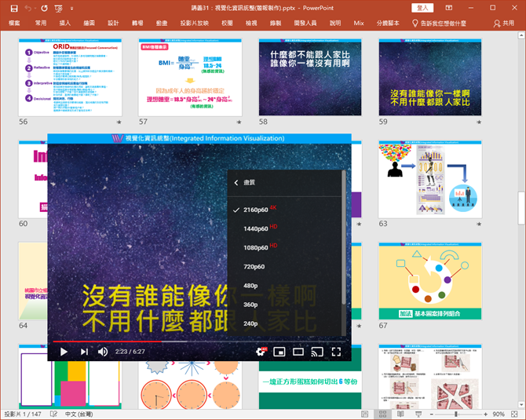
Task: Open the 校閱 ribbon tab
Action: [x=227, y=23]
